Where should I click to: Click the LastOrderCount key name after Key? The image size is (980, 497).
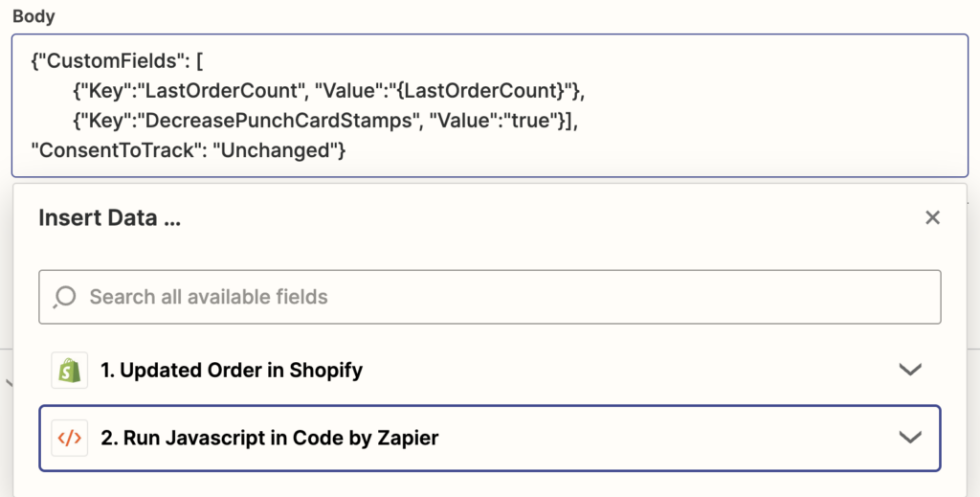pyautogui.click(x=220, y=91)
